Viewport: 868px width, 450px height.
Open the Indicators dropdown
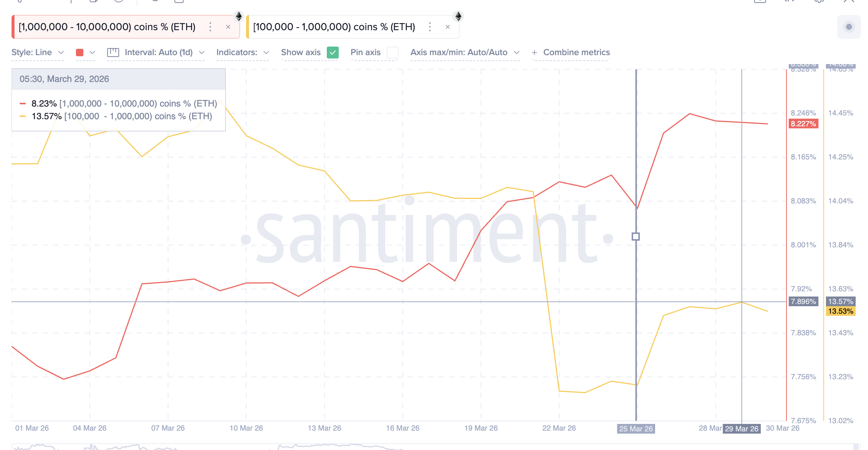point(242,53)
